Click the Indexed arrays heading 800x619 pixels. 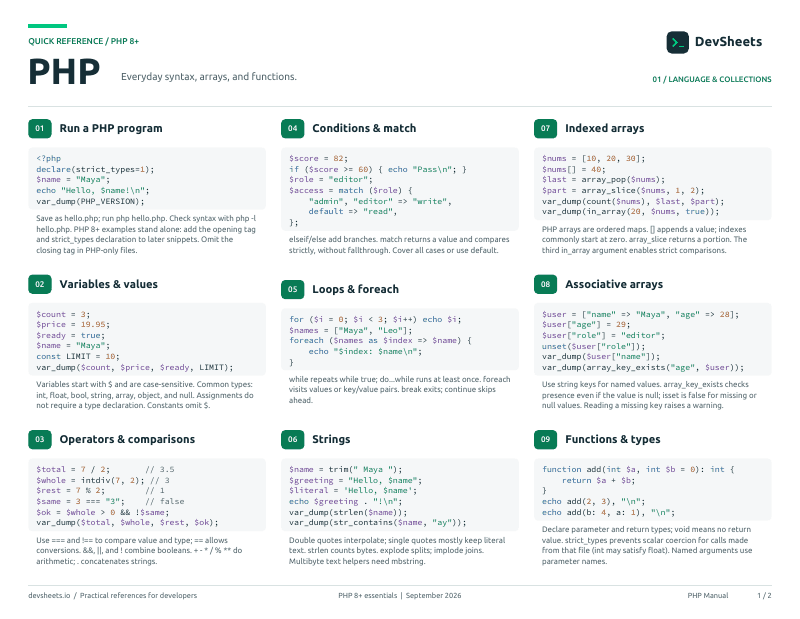coord(605,129)
